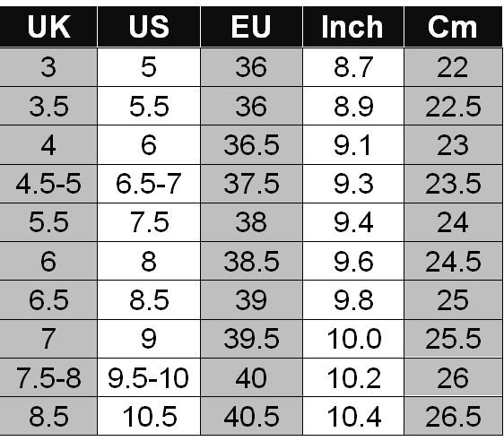Select the EU 38.5 cell
This screenshot has width=504, height=441.
[251, 261]
